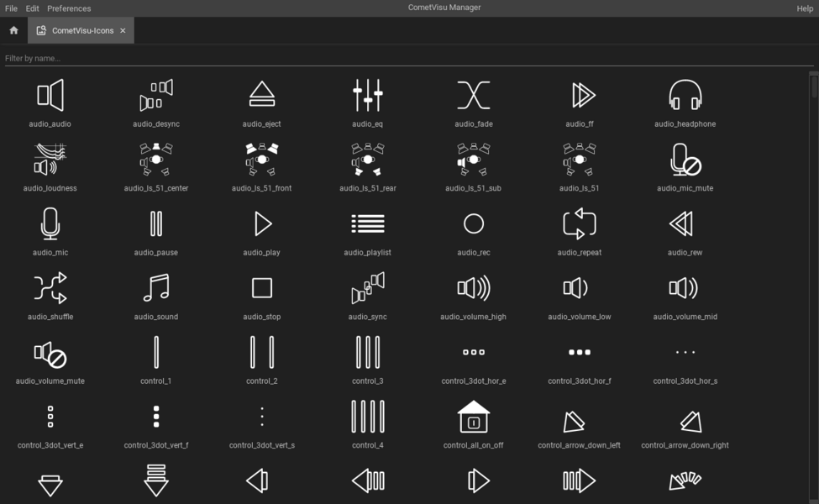Close the CometVisu-Icons tab
819x504 pixels.
[x=123, y=30]
